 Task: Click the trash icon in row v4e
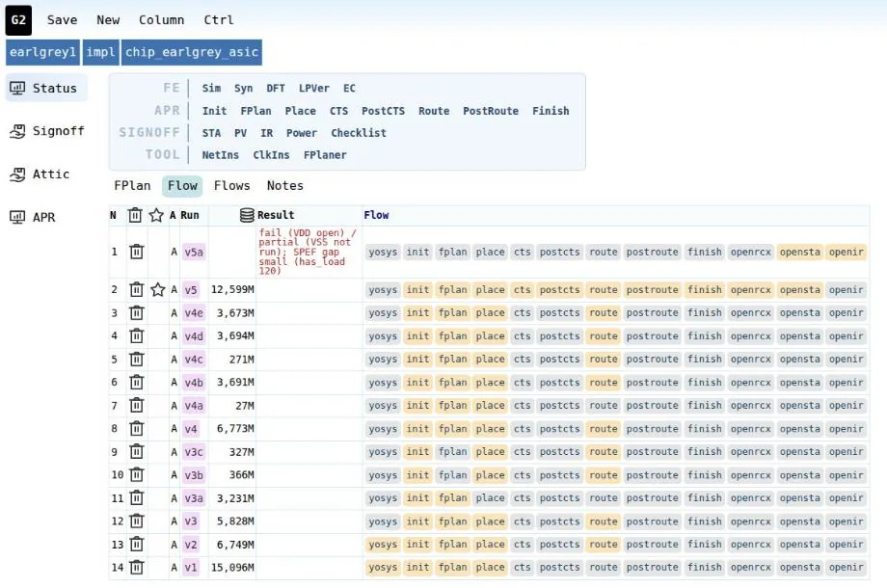(x=136, y=312)
